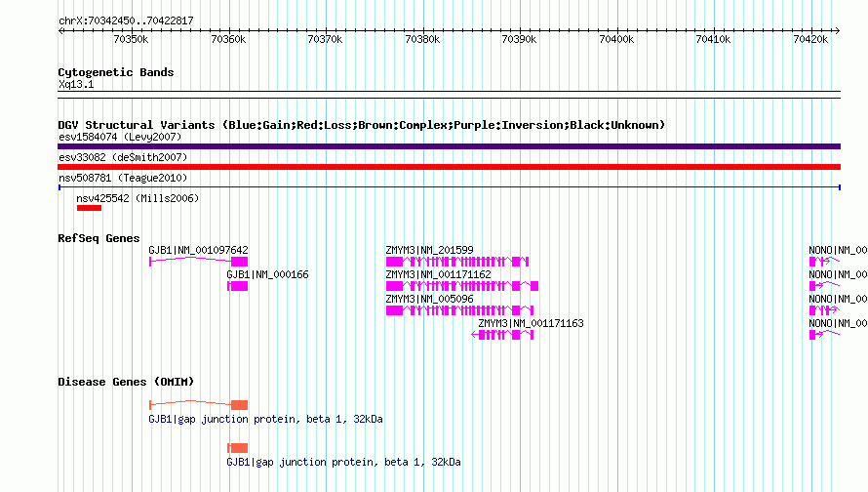Click the RefSeq Genes track title
This screenshot has width=868, height=492.
(x=99, y=238)
